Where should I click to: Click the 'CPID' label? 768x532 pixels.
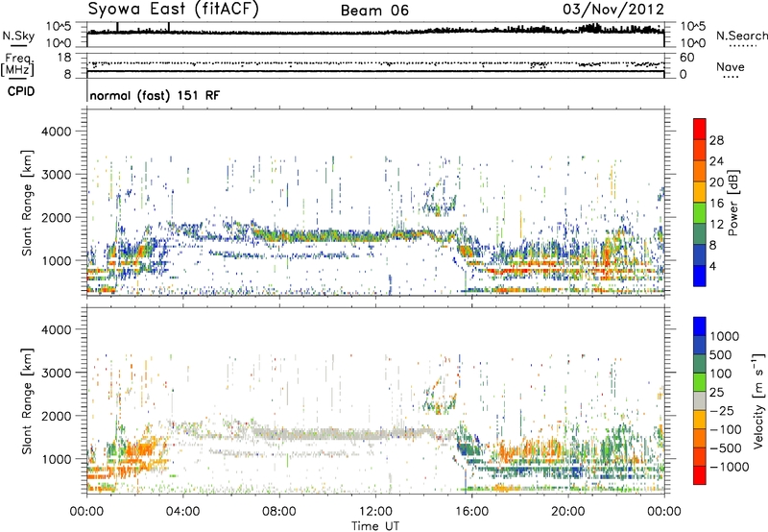coord(21,91)
